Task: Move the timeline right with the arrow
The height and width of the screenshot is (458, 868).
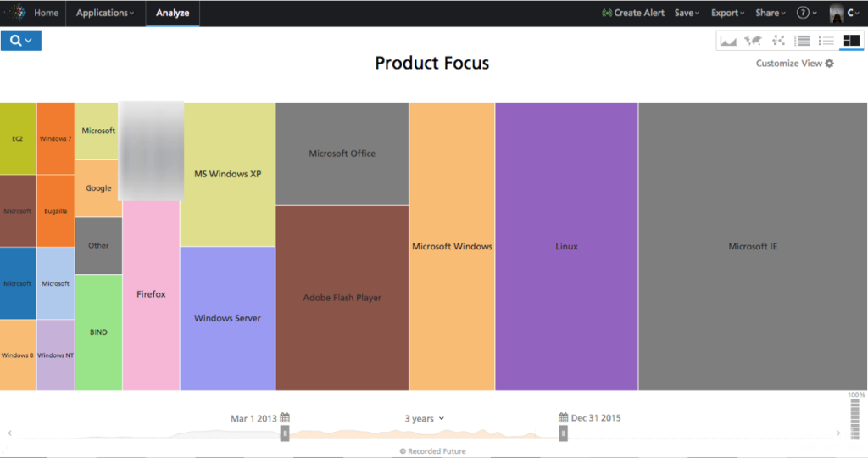Action: [x=838, y=433]
